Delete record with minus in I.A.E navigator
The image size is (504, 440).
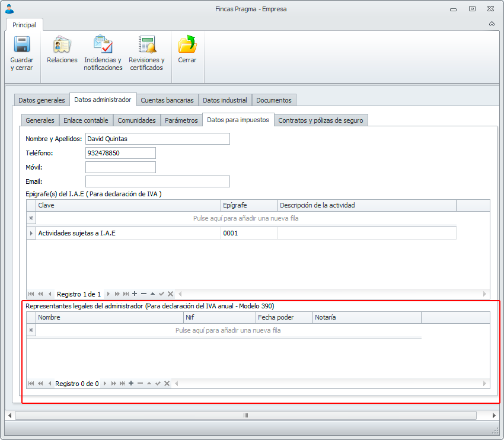143,294
